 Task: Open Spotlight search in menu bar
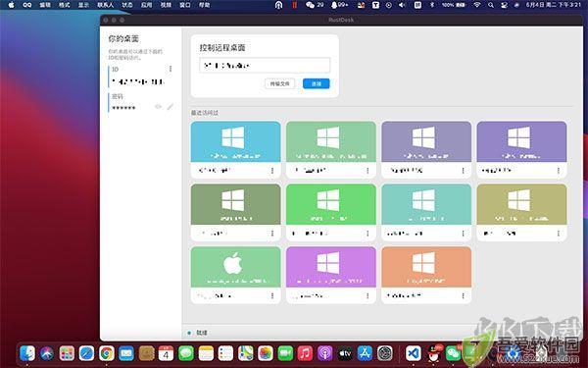click(x=491, y=5)
